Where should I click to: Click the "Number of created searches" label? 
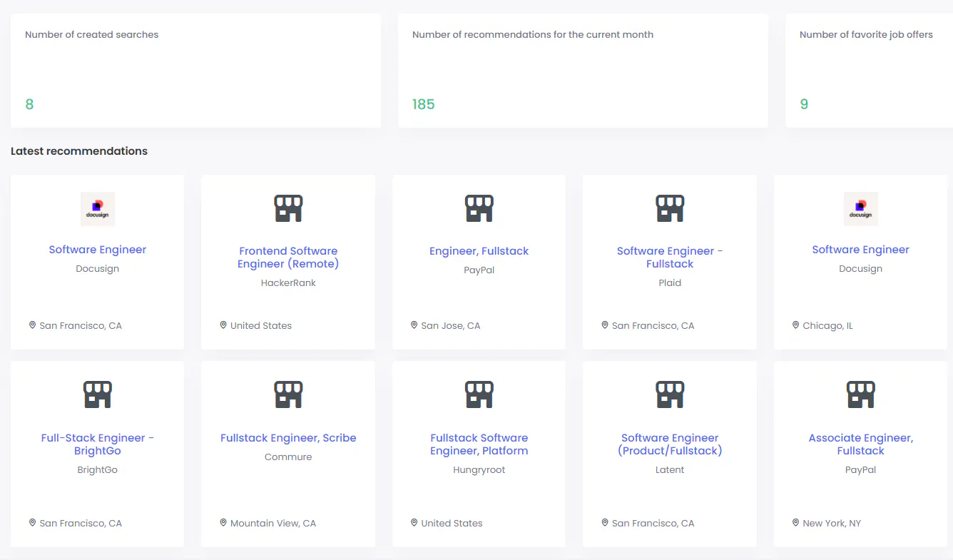point(92,34)
